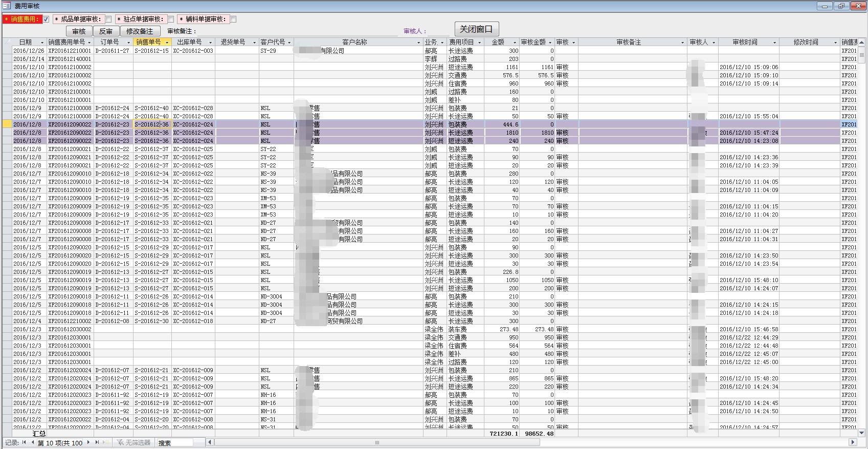This screenshot has height=449, width=868.
Task: Open the 日期 column filter dropdown
Action: [42, 42]
